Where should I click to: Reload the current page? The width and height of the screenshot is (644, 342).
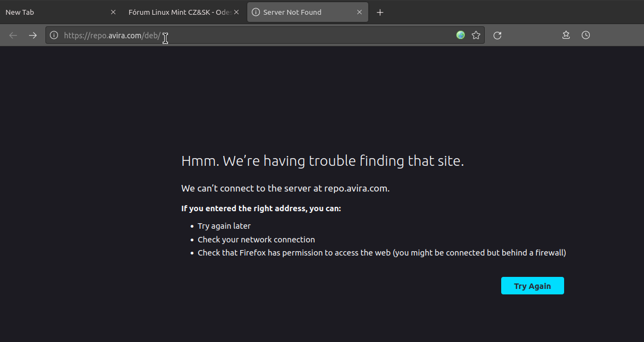(497, 35)
